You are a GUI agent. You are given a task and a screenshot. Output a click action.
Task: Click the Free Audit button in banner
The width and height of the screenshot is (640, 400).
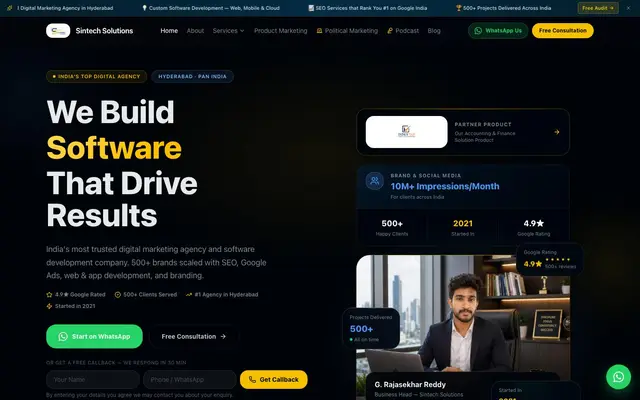click(x=598, y=8)
